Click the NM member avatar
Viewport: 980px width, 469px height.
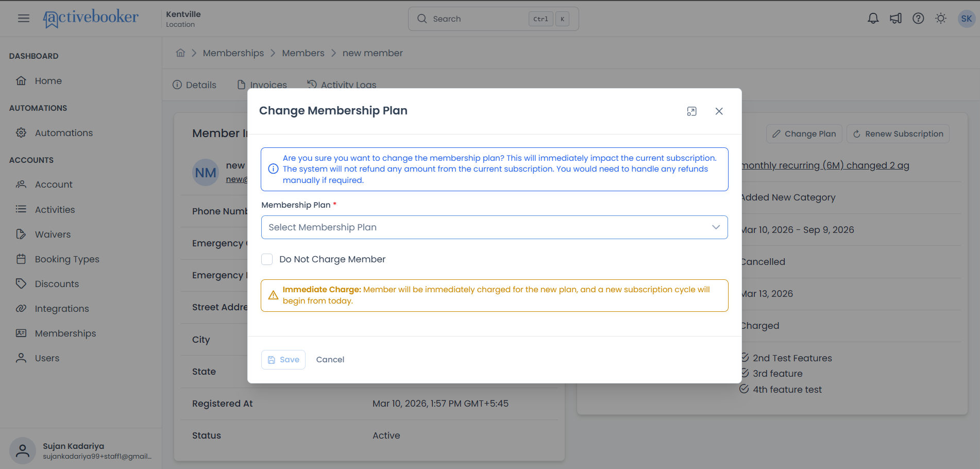click(206, 173)
